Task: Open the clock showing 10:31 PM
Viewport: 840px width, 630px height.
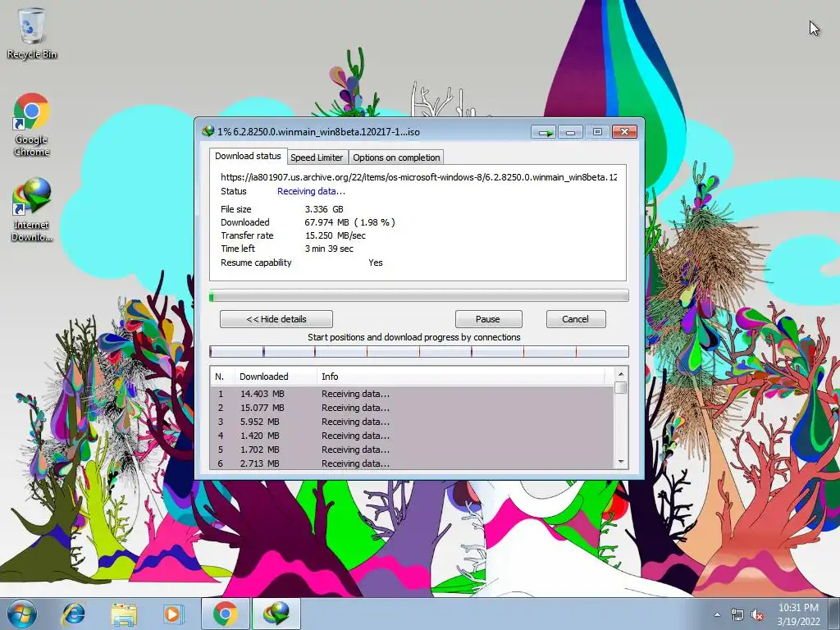Action: click(x=798, y=614)
